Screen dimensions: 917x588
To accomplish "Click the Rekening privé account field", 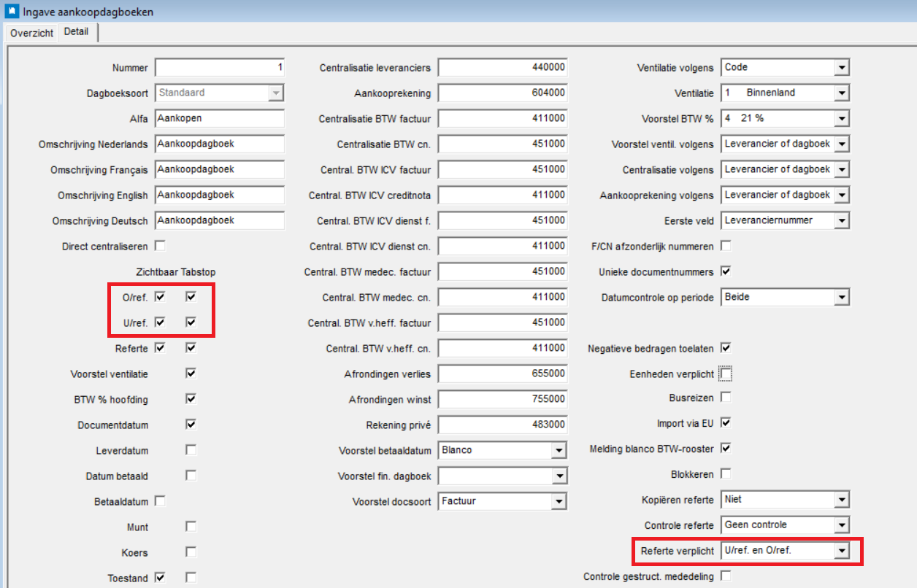I will click(x=502, y=425).
